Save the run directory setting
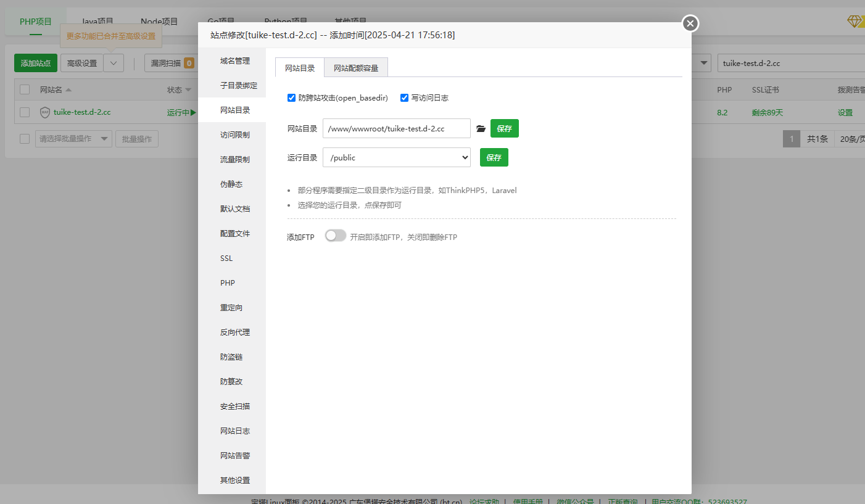This screenshot has height=504, width=865. point(494,157)
